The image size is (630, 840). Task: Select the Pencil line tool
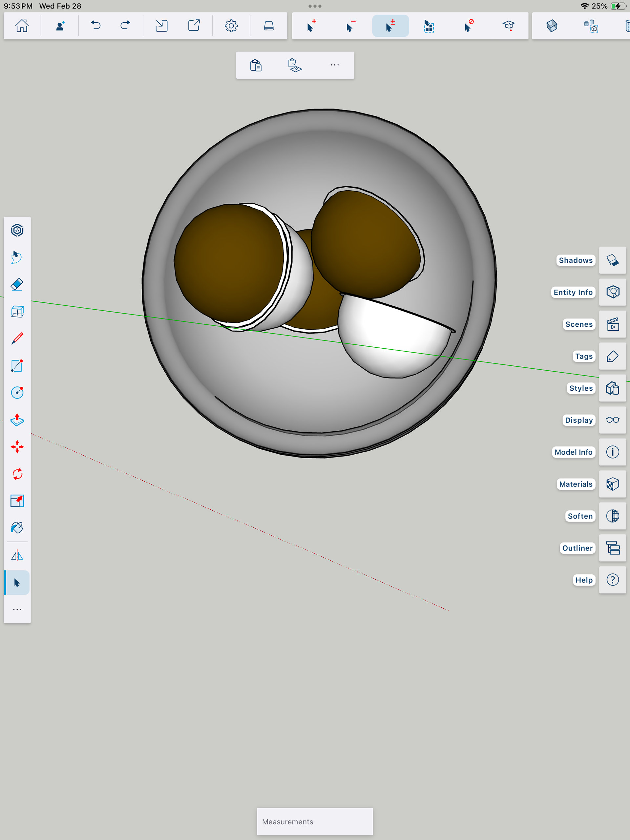point(17,338)
